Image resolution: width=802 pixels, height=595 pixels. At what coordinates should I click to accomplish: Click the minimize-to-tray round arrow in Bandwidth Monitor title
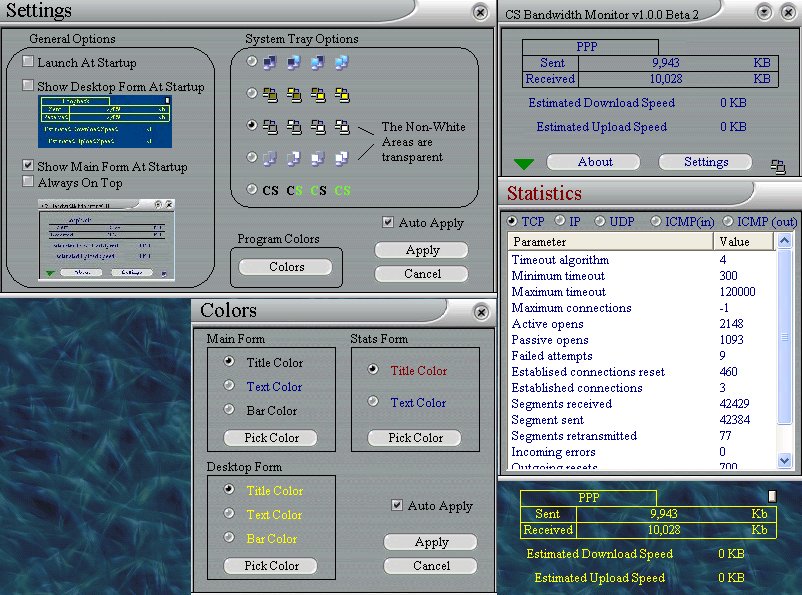[765, 12]
